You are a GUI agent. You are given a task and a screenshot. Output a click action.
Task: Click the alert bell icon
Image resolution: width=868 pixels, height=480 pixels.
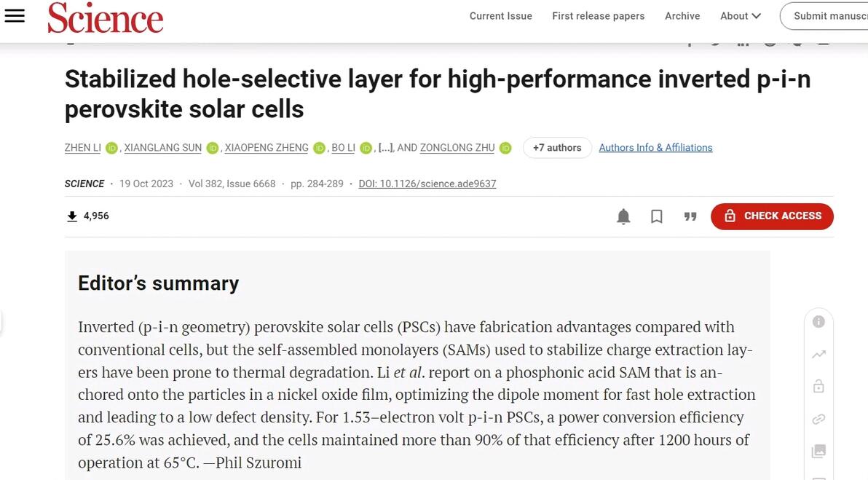pyautogui.click(x=623, y=216)
